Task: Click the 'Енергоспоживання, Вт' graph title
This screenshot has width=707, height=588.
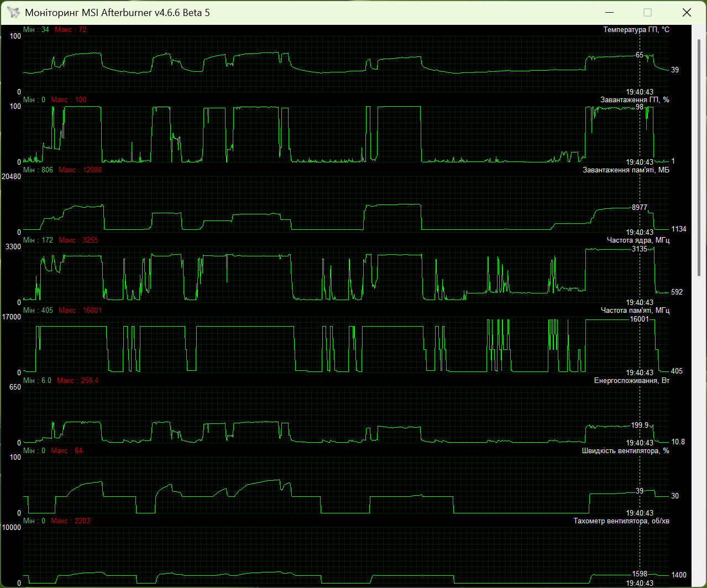Action: point(632,380)
